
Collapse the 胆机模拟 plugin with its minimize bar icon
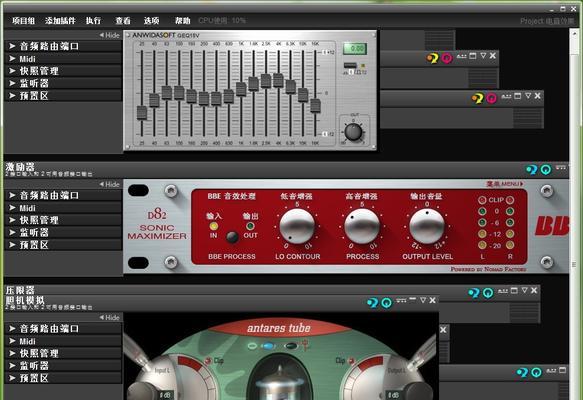pos(412,299)
